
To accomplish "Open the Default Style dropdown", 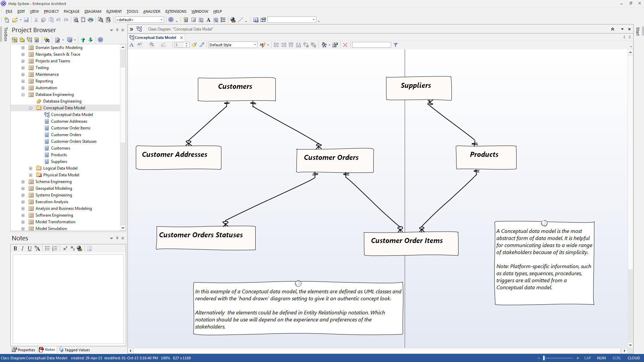I will click(255, 45).
